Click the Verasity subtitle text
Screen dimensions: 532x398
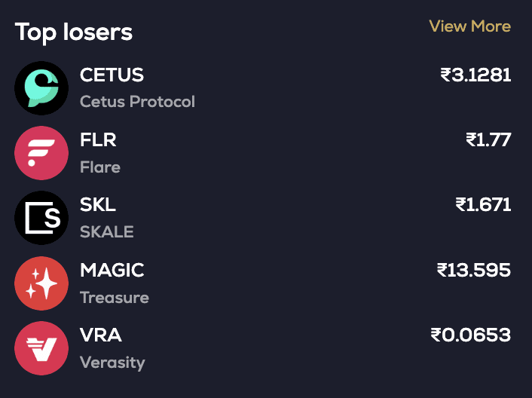112,363
